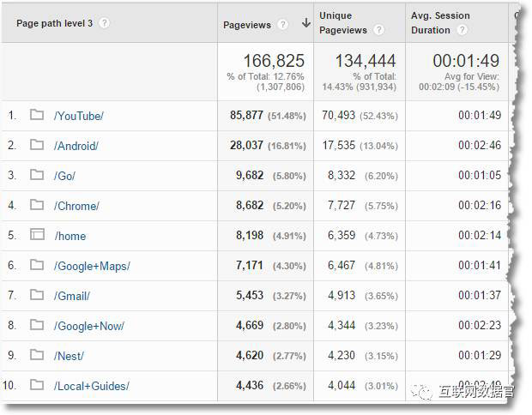Open the /Google+Now/ page path link
The width and height of the screenshot is (532, 415).
[88, 327]
